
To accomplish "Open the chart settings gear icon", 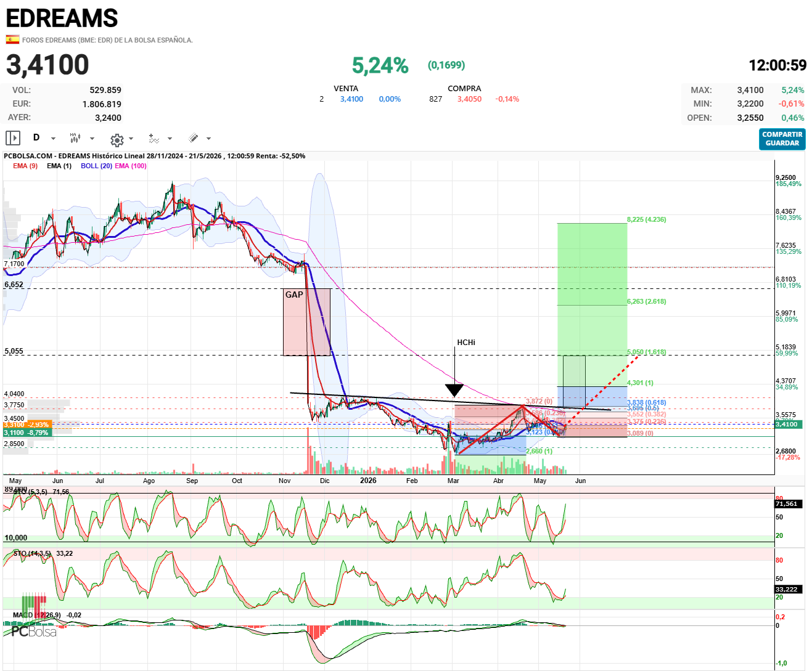I will point(117,140).
